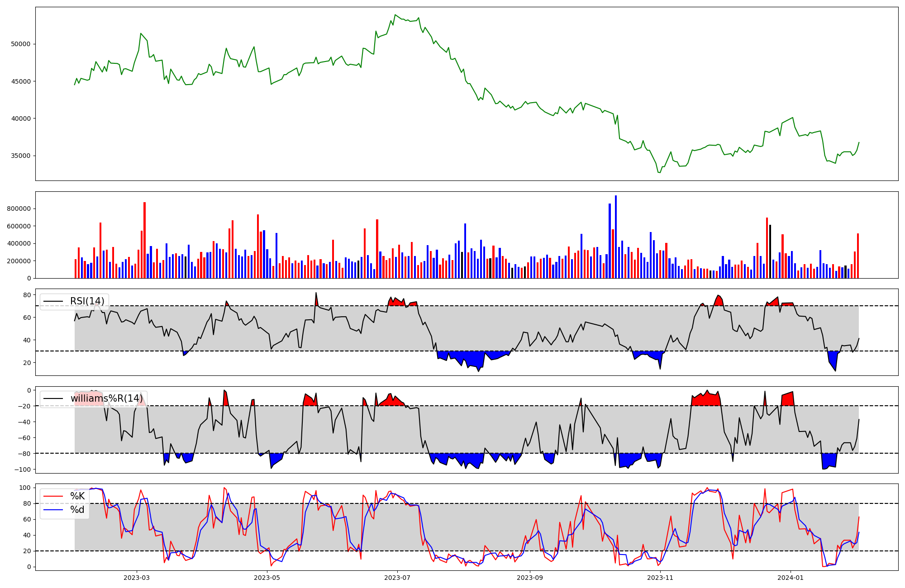This screenshot has width=905, height=588.
Task: Click the tallest red volume bar in March 2023
Action: click(144, 240)
